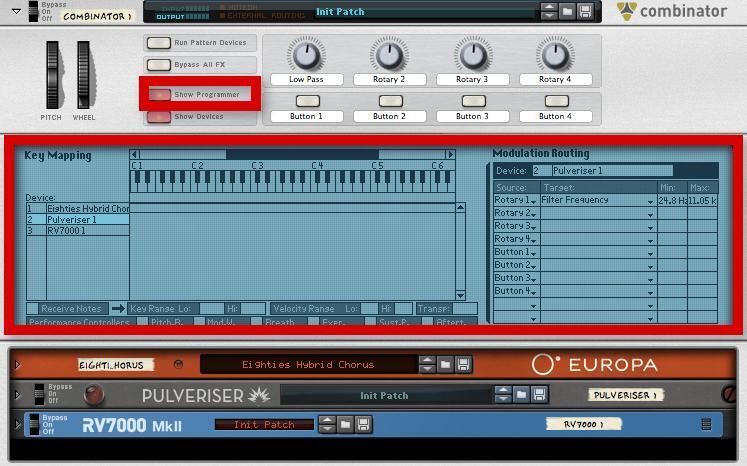Click keyboard range scroll-left arrow

(x=134, y=154)
